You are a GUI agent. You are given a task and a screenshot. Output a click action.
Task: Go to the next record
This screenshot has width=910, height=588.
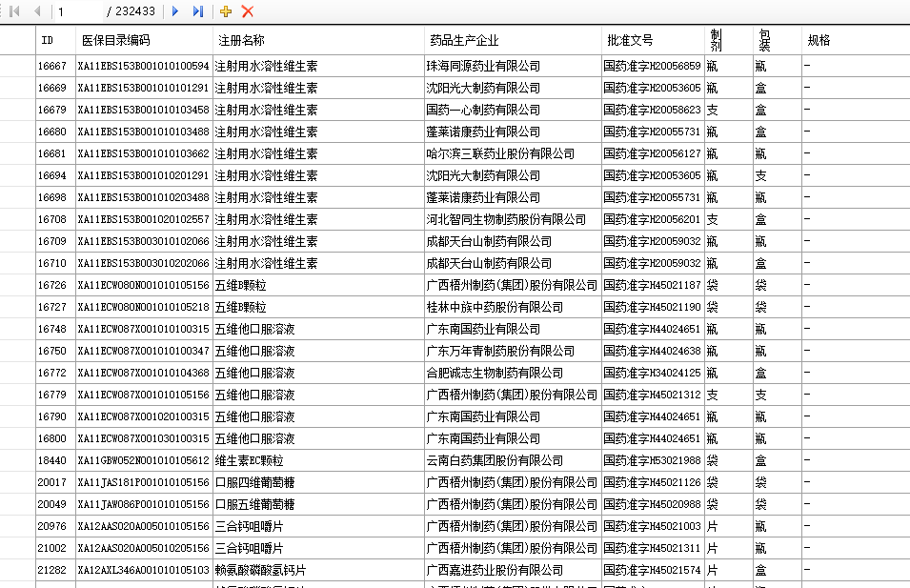point(174,11)
